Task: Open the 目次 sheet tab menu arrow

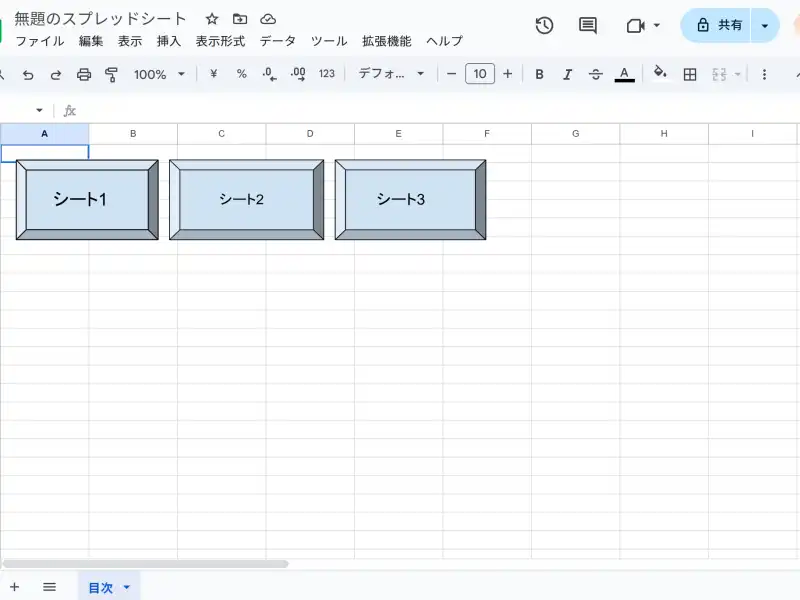Action: [x=127, y=587]
